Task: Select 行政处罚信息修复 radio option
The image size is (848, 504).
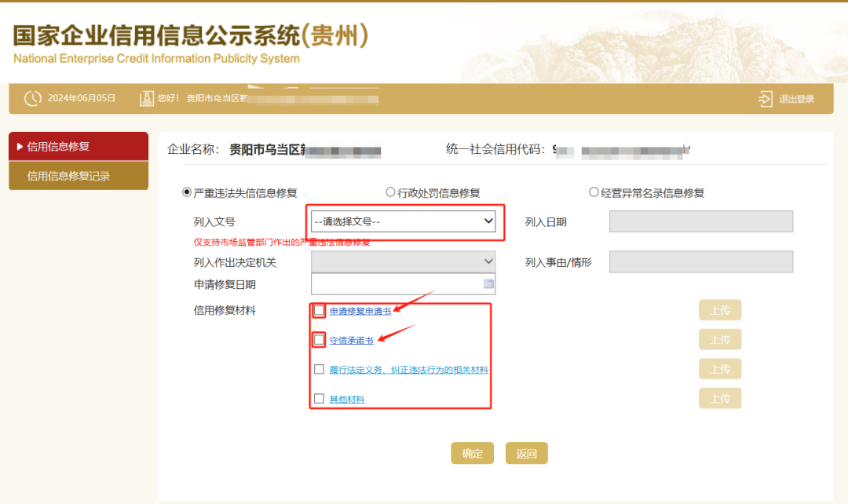Action: [x=390, y=192]
